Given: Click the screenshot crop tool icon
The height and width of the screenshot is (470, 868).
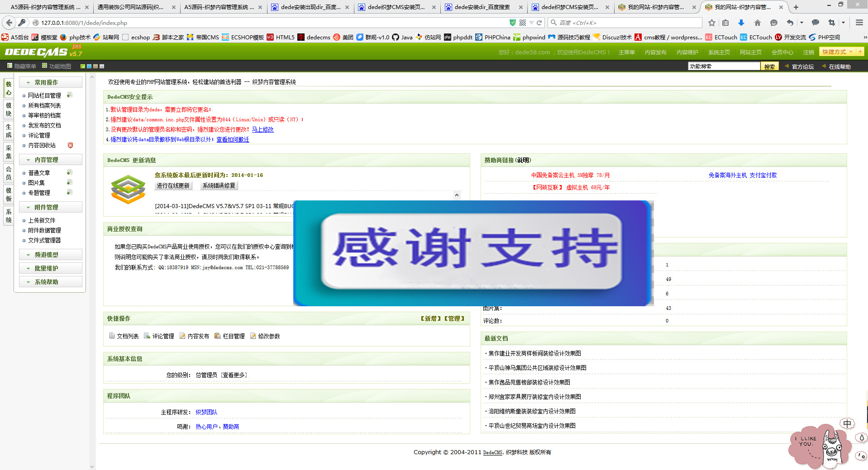Looking at the screenshot, I should pyautogui.click(x=832, y=23).
